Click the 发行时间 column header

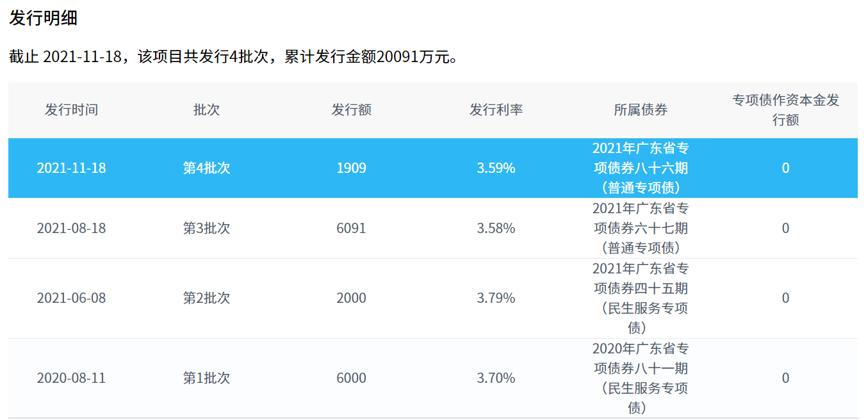pyautogui.click(x=71, y=109)
